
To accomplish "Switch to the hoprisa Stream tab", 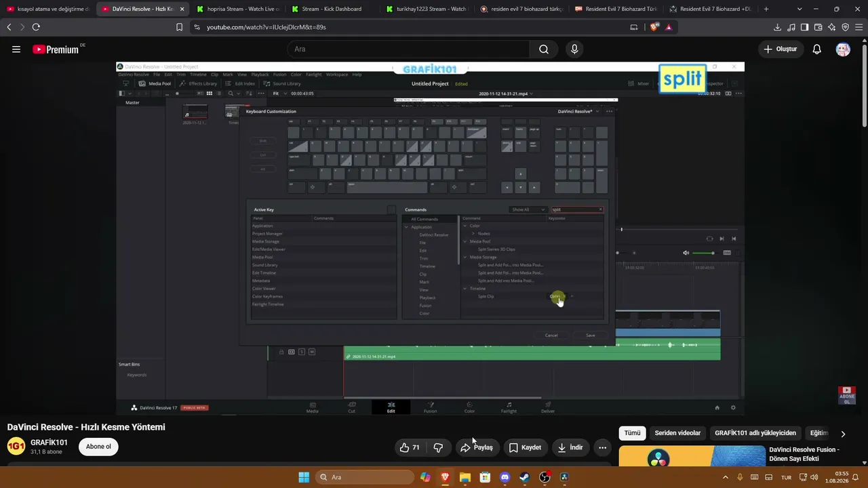I will pos(236,9).
